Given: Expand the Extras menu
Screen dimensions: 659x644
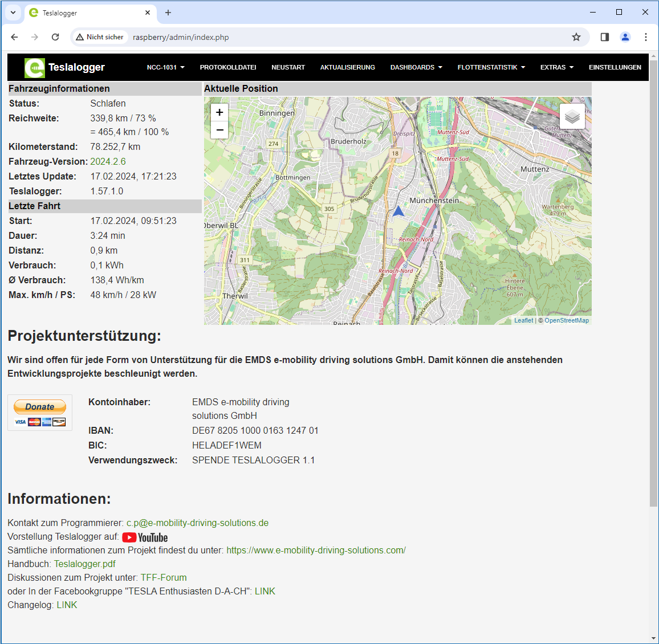Looking at the screenshot, I should pyautogui.click(x=556, y=67).
